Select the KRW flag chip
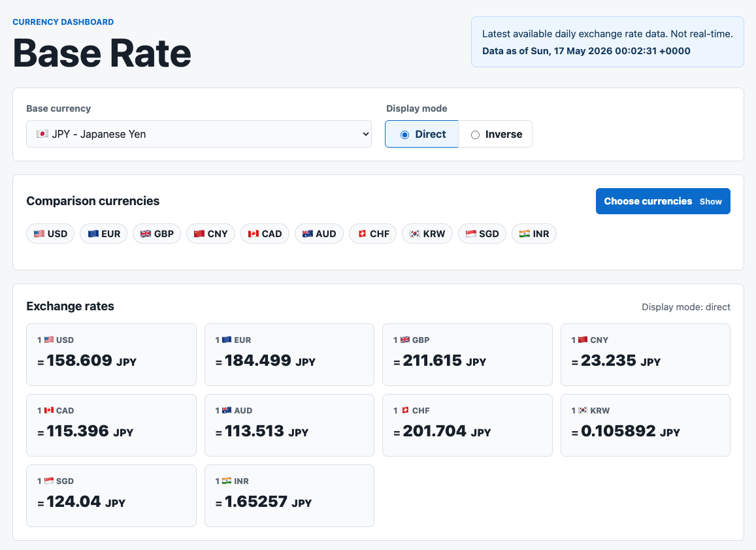 427,234
